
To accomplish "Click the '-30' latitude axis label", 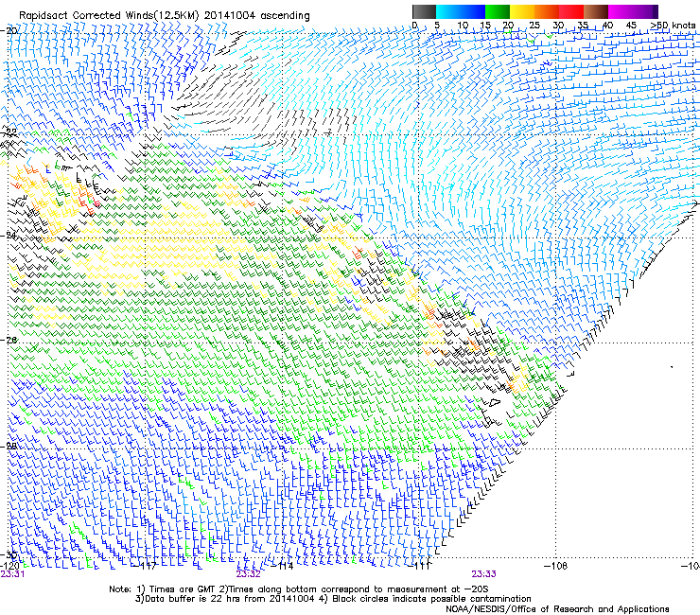I will [9, 554].
